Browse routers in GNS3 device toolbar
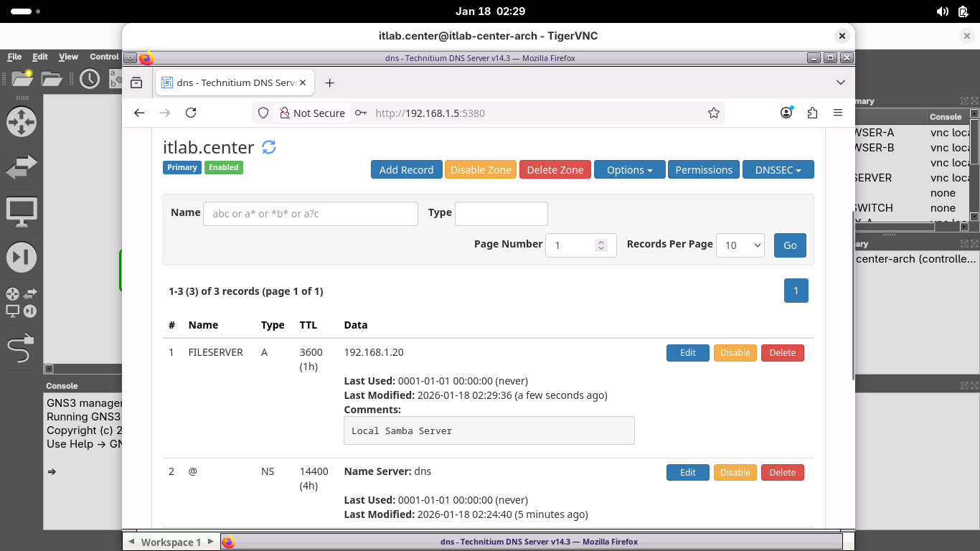This screenshot has width=980, height=551. [22, 122]
